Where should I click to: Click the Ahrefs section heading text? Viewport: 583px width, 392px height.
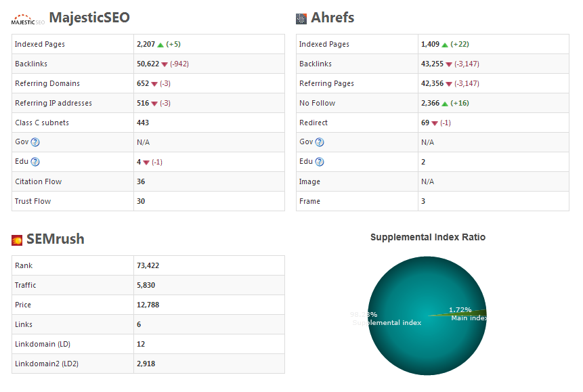click(332, 18)
